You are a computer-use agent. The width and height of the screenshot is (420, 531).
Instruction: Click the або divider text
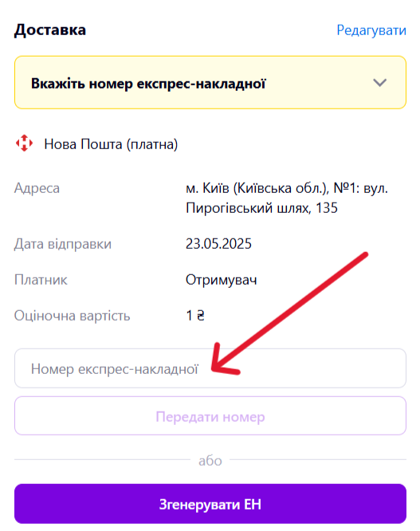click(x=210, y=461)
